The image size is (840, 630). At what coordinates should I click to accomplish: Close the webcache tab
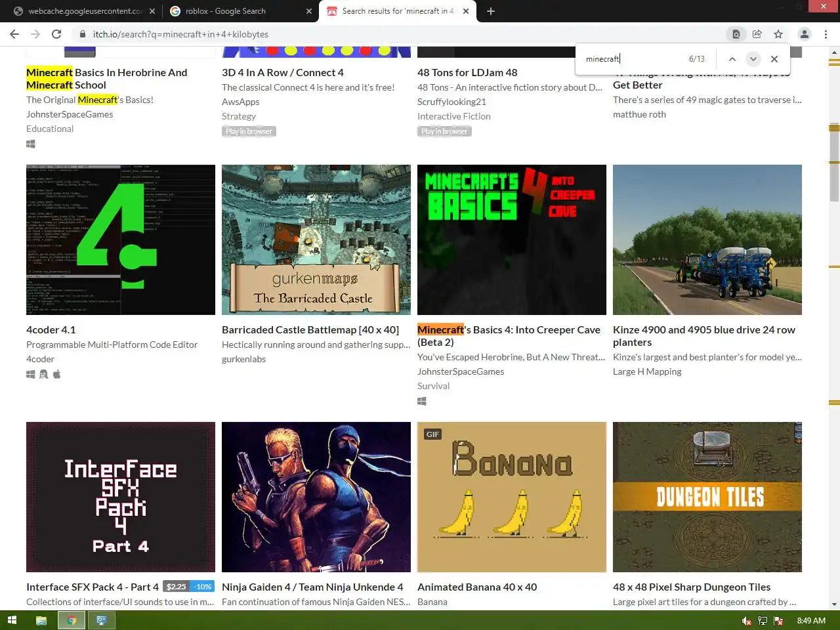152,11
